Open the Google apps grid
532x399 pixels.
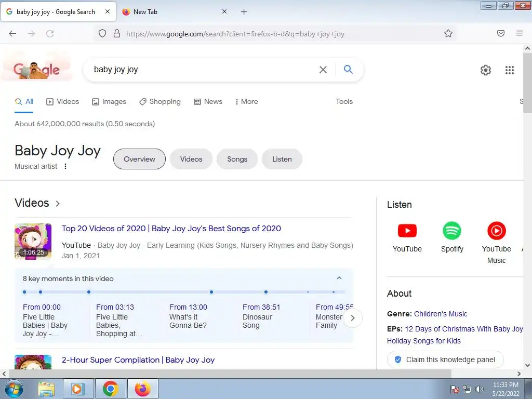509,70
